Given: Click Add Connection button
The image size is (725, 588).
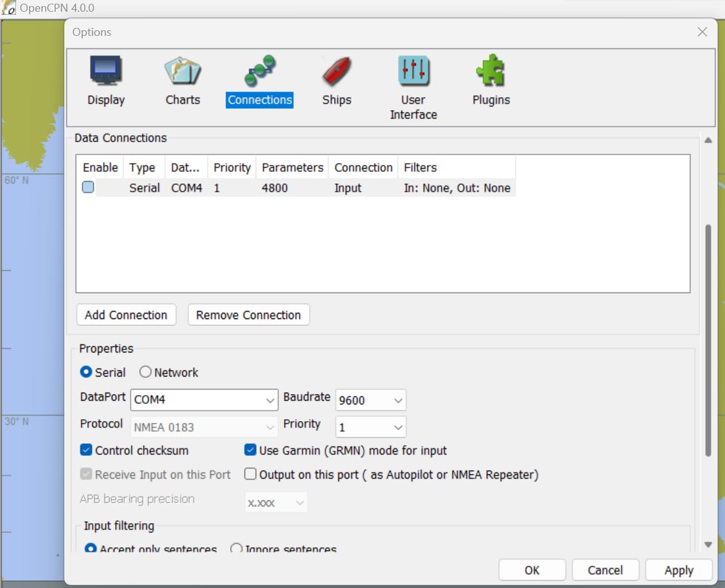Looking at the screenshot, I should coord(126,315).
